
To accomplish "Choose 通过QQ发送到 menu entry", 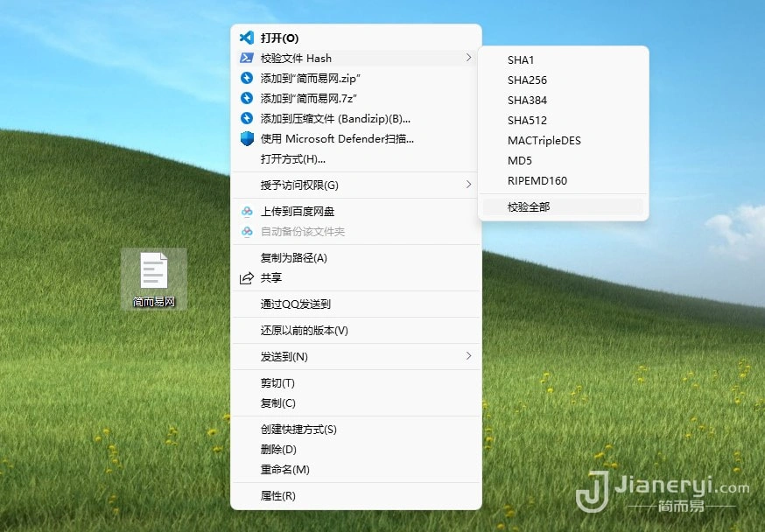I will [x=356, y=304].
